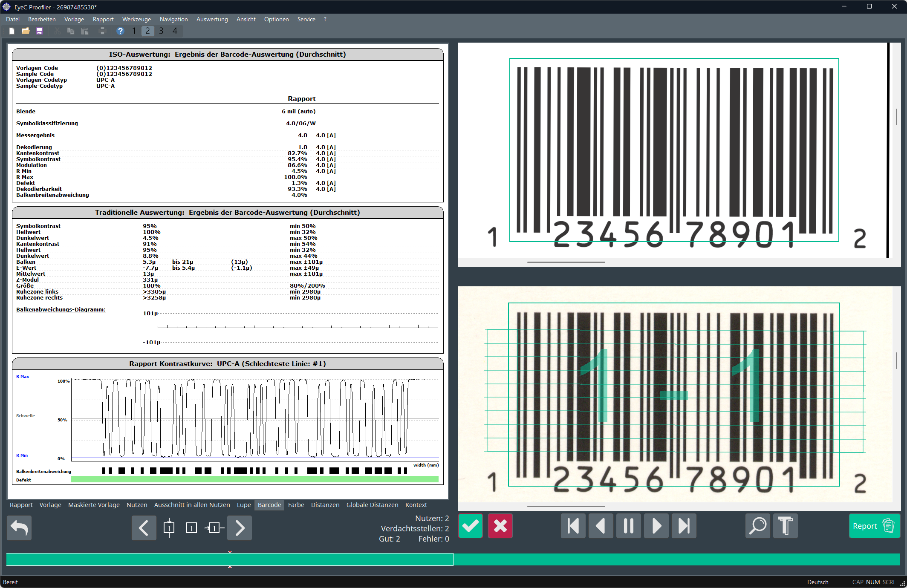Switch to the Nutzen tab
Screen dimensions: 907x588
tap(137, 505)
